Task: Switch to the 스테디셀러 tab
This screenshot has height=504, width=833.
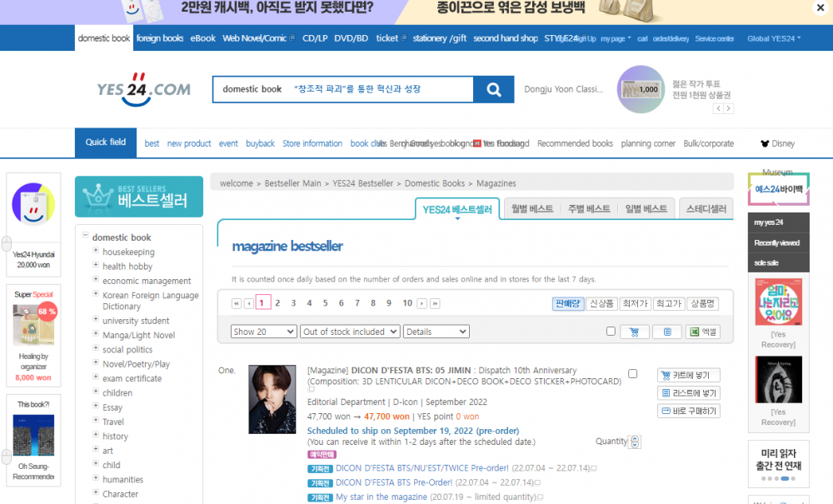Action: click(x=706, y=209)
